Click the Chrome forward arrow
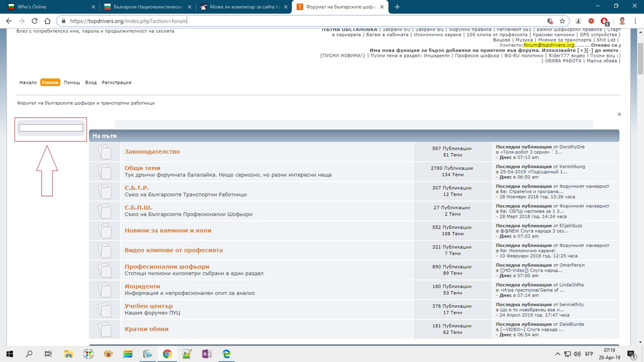 coord(22,21)
